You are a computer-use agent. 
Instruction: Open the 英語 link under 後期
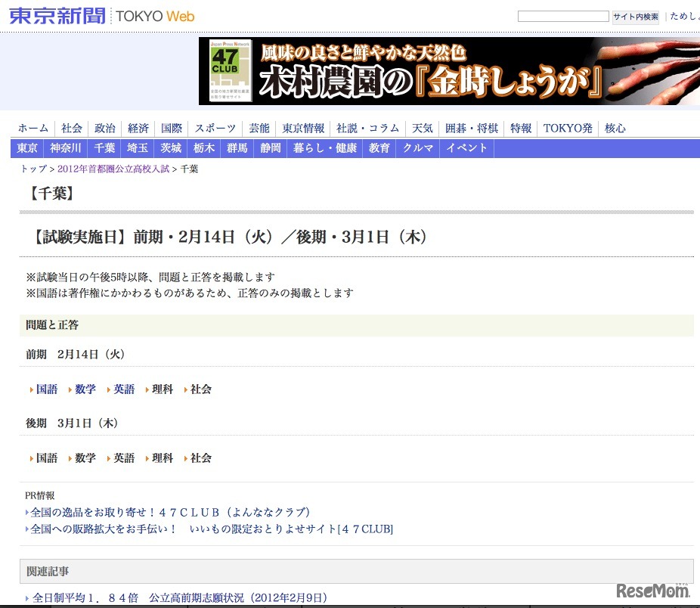[123, 458]
